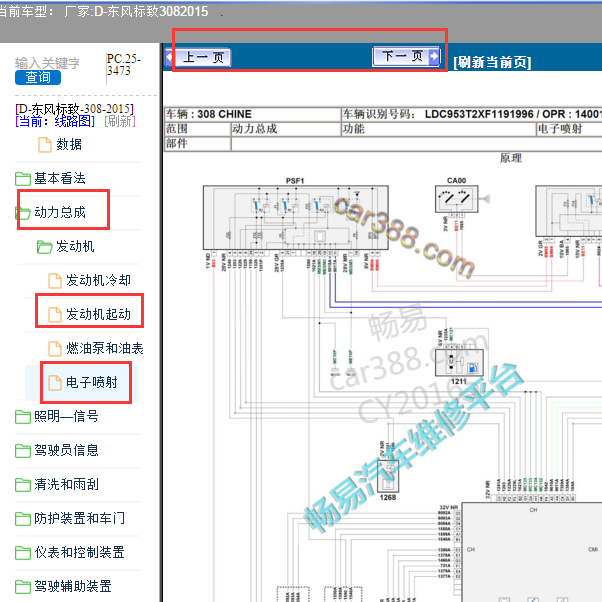Click the 发动机冷却 page icon
The image size is (602, 602).
[x=55, y=281]
